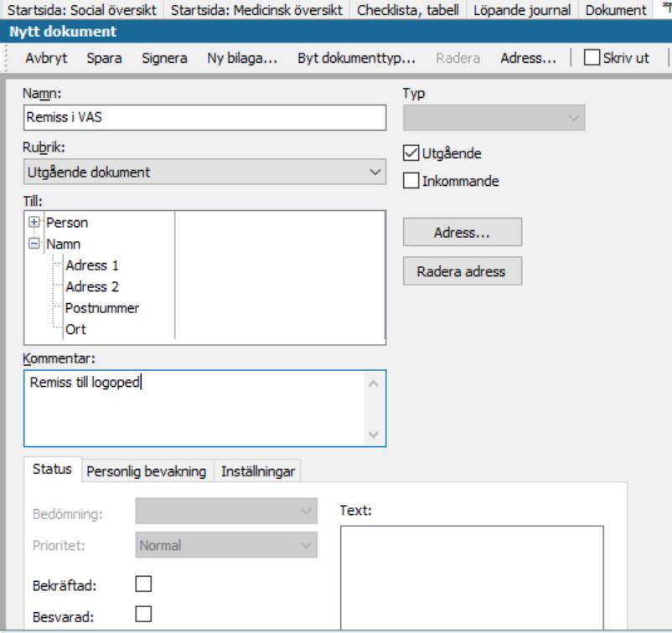Select the Dokument tab
672x633 pixels.
(616, 10)
